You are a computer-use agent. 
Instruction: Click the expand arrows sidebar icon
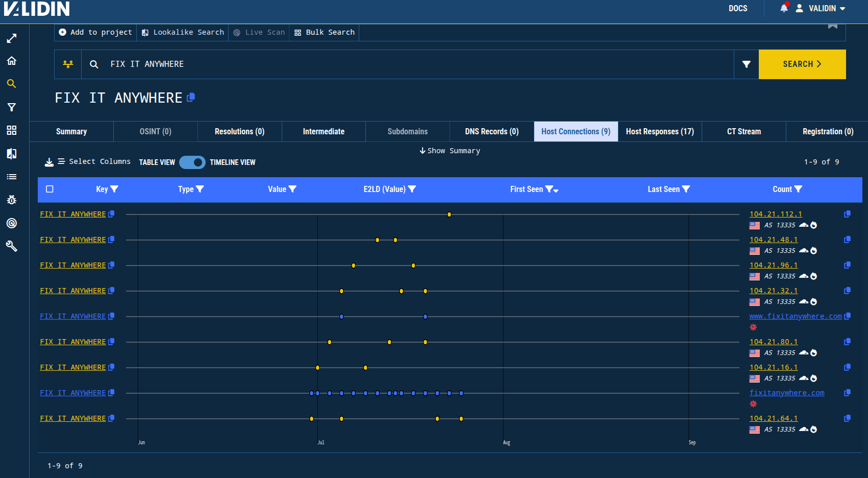(12, 38)
